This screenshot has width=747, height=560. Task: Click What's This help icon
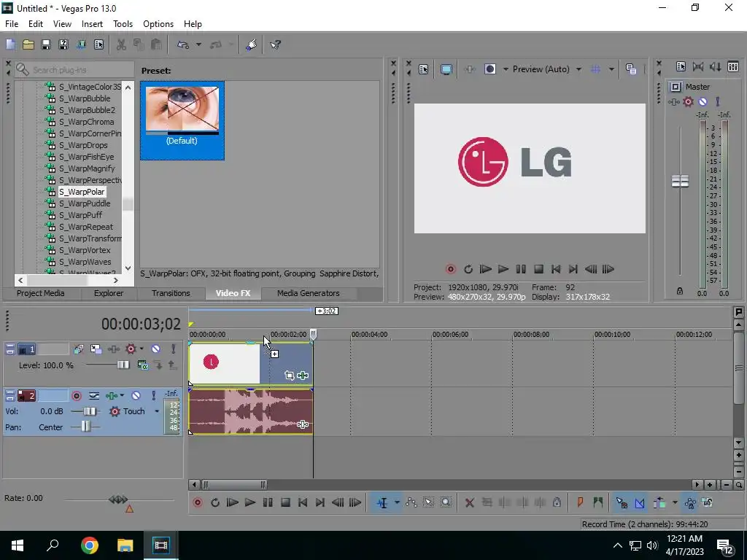275,44
